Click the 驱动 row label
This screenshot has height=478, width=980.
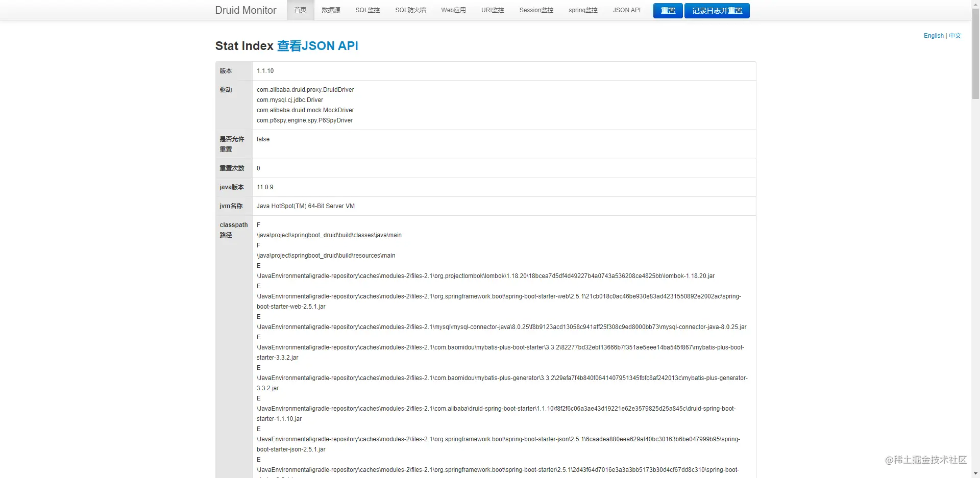pos(226,90)
